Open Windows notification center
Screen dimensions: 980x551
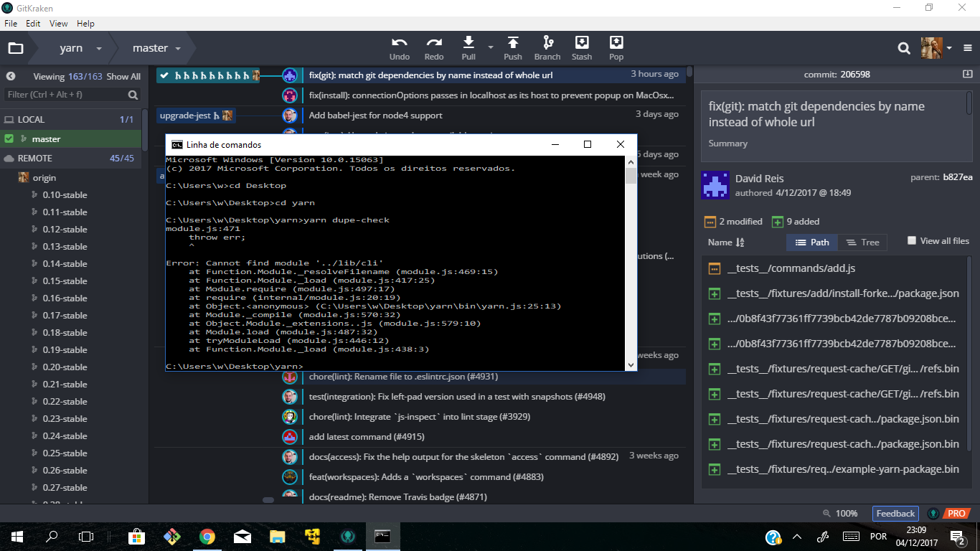coord(957,536)
